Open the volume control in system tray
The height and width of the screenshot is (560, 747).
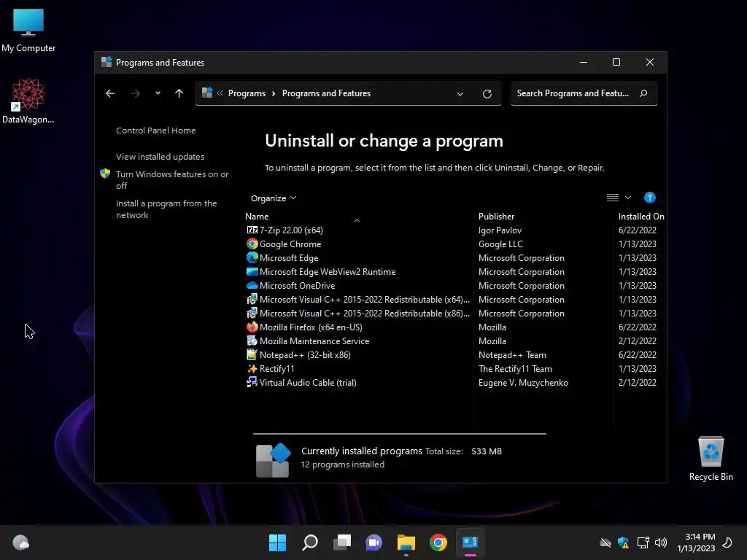(661, 542)
